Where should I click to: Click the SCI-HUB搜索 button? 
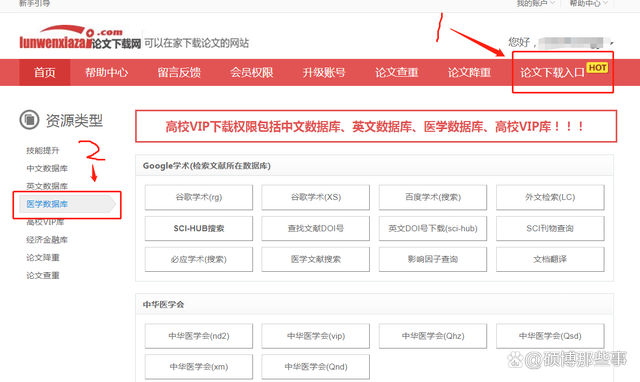(x=199, y=228)
